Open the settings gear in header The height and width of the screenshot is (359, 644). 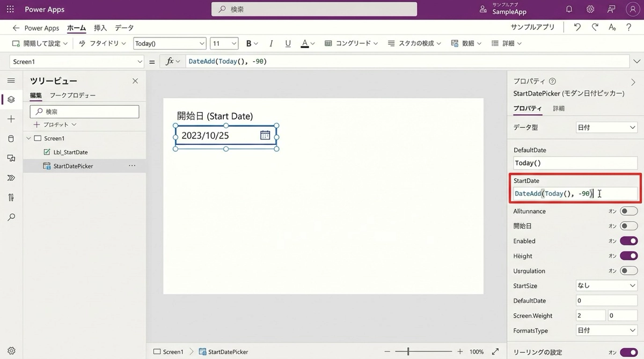590,9
